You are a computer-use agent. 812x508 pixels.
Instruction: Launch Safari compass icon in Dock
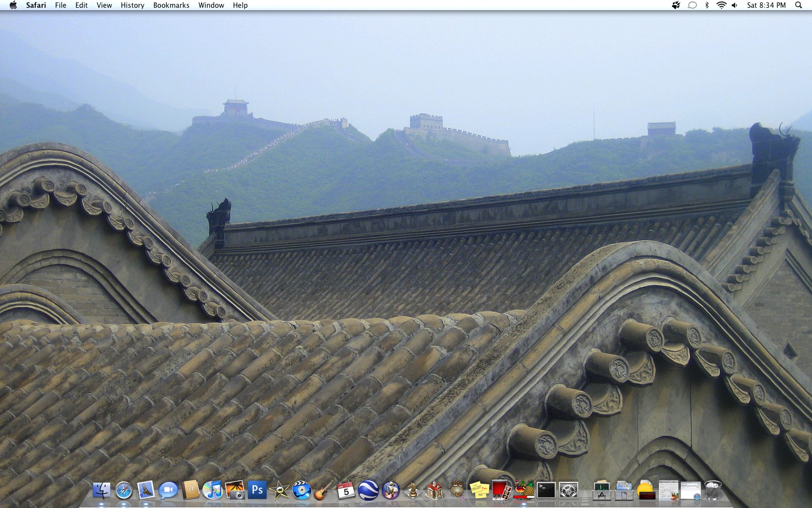[124, 491]
